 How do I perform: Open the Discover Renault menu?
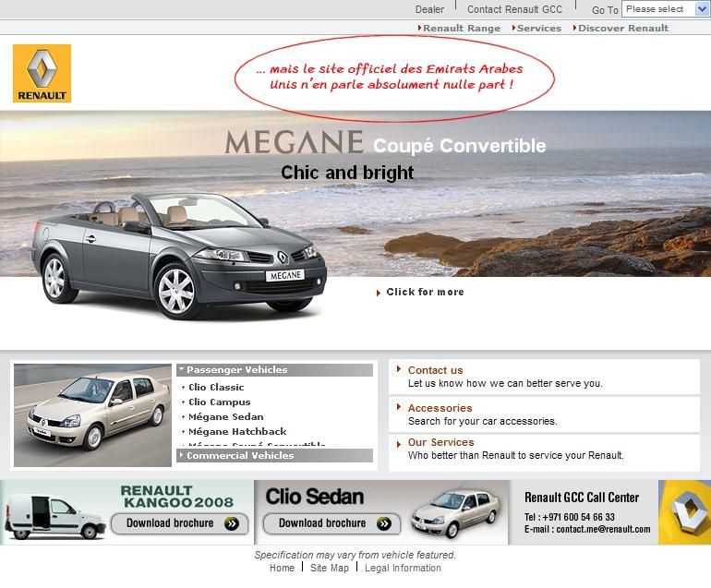pyautogui.click(x=622, y=28)
